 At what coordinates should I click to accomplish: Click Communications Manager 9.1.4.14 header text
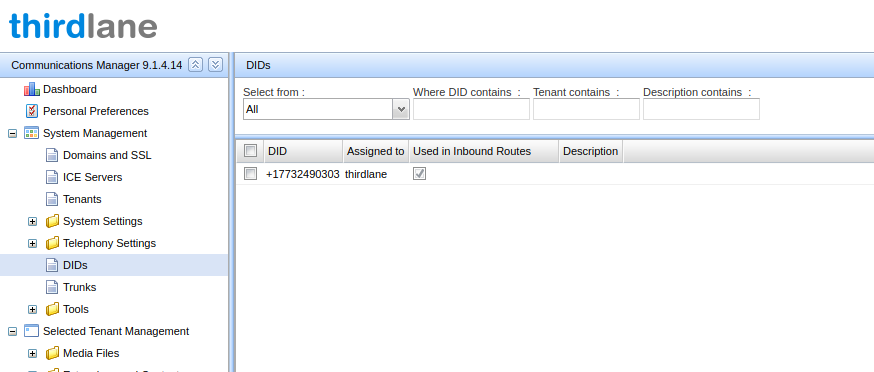tap(96, 65)
